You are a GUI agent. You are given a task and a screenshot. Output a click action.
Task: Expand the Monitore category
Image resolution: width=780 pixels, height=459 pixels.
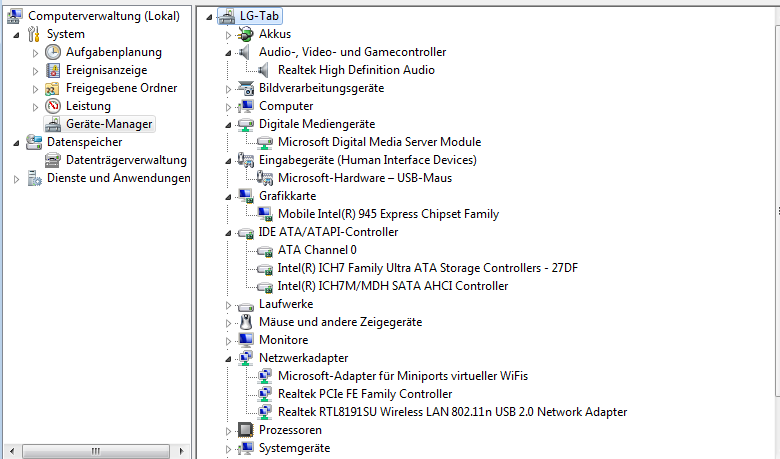[228, 341]
